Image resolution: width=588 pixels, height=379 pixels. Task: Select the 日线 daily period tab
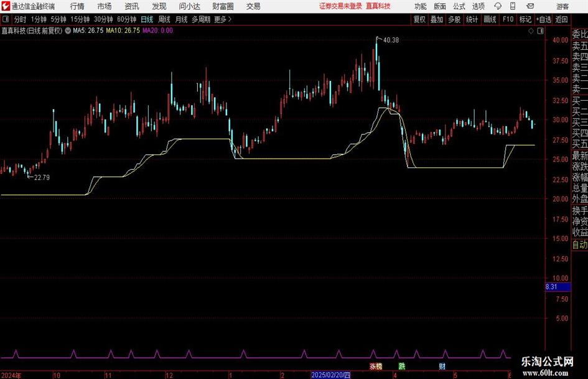click(147, 19)
